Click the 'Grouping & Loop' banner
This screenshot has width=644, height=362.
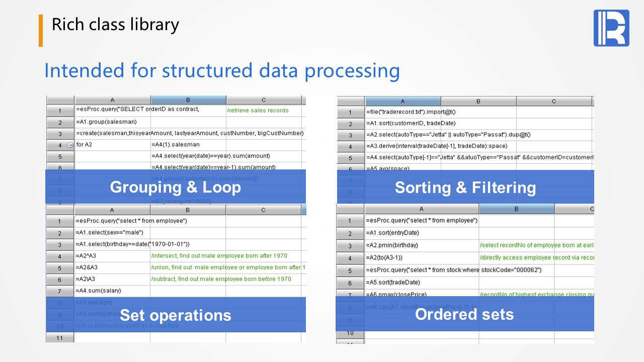pos(176,187)
